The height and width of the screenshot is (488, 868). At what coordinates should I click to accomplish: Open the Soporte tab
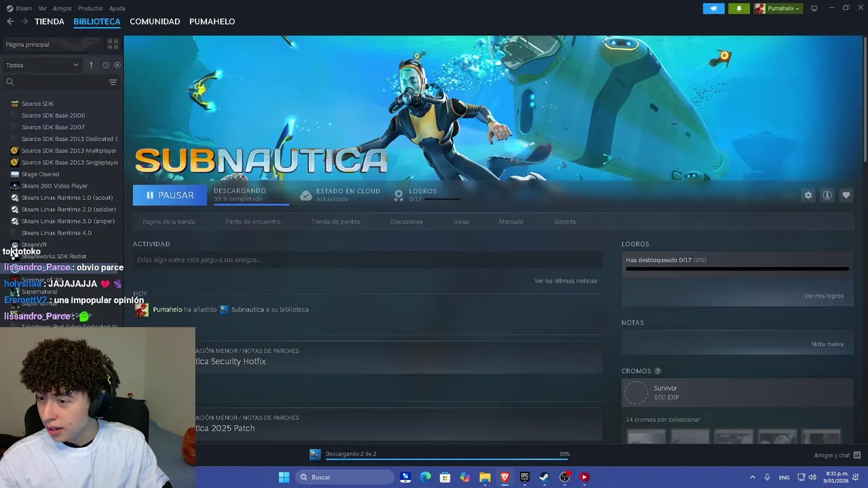(x=565, y=222)
